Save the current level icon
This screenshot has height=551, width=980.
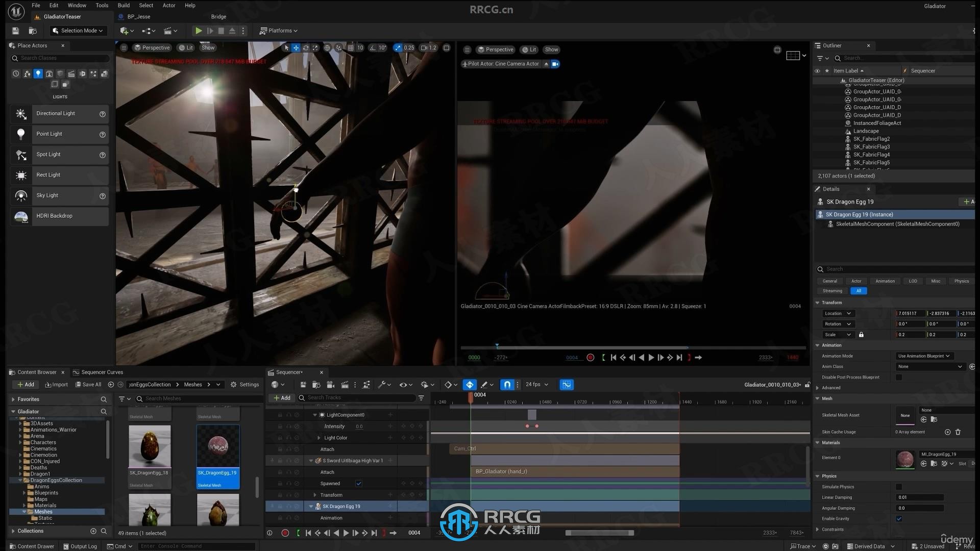(x=16, y=31)
